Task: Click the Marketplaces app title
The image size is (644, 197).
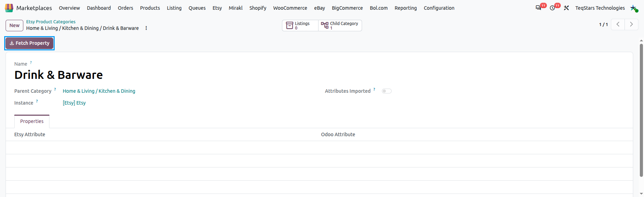Action: (x=34, y=8)
